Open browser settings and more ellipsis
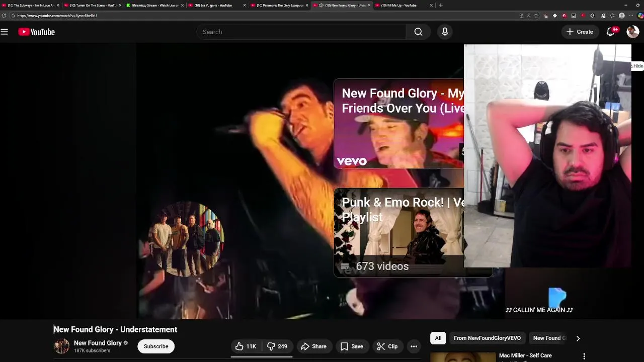Viewport: 644px width, 362px height. point(631,16)
